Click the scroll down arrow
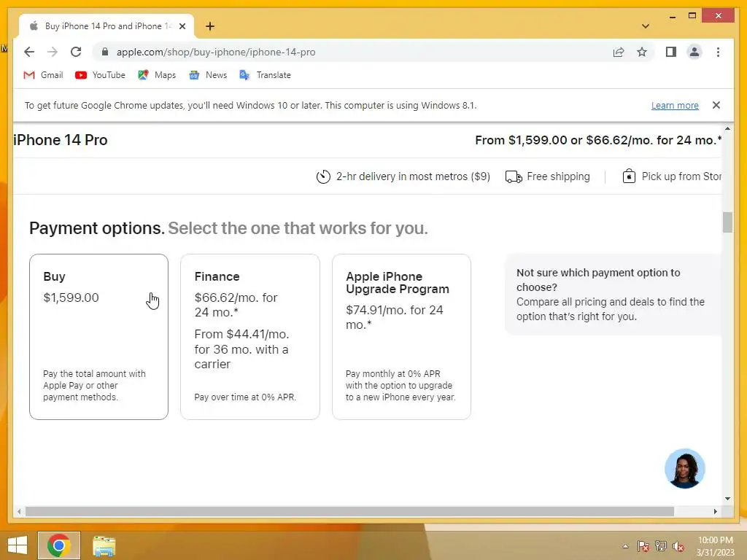 (727, 499)
